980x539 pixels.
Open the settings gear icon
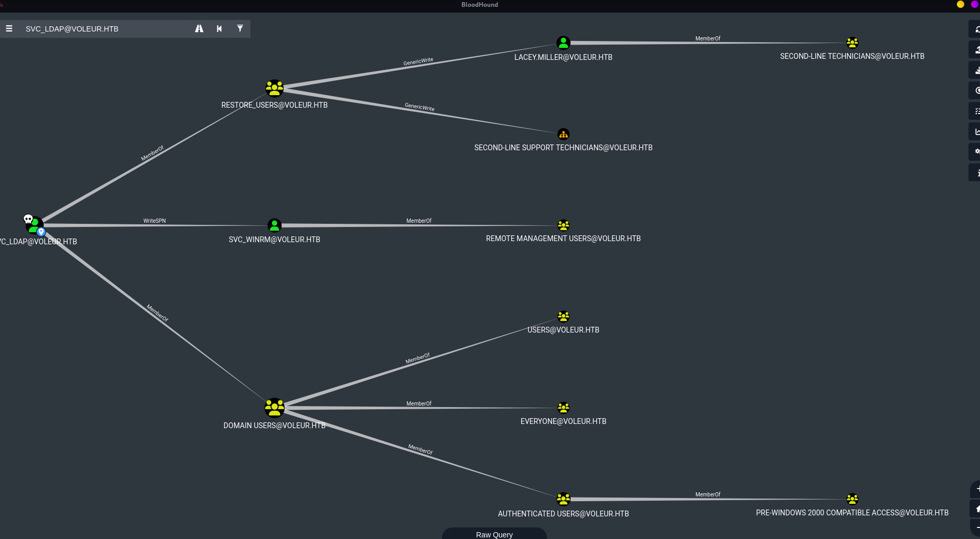[x=975, y=152]
